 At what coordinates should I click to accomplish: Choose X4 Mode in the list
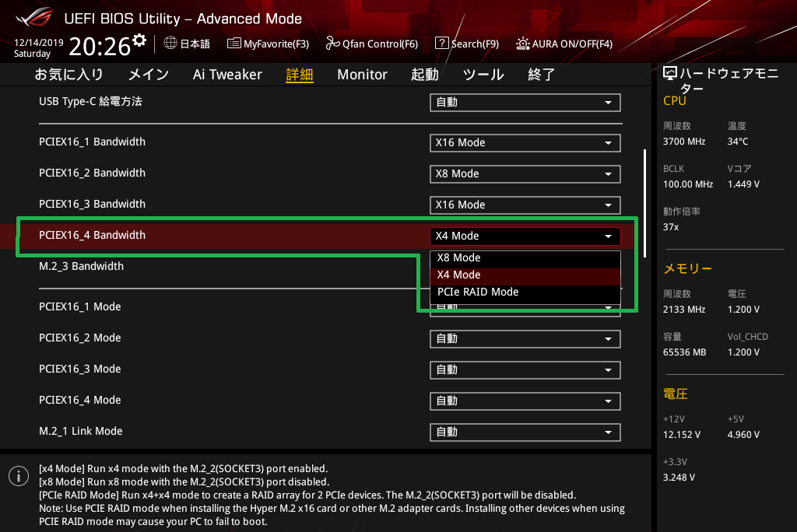pos(525,275)
